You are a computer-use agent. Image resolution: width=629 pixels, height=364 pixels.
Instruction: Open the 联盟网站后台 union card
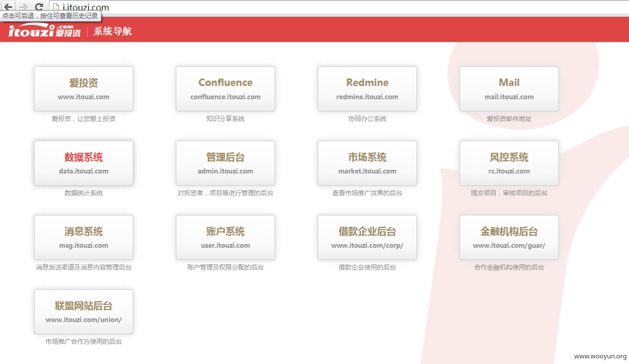84,312
